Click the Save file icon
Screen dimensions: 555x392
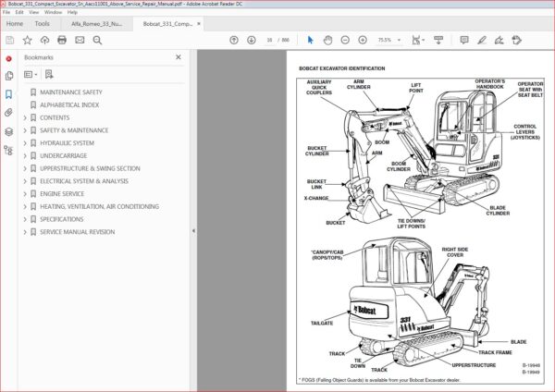[10, 40]
